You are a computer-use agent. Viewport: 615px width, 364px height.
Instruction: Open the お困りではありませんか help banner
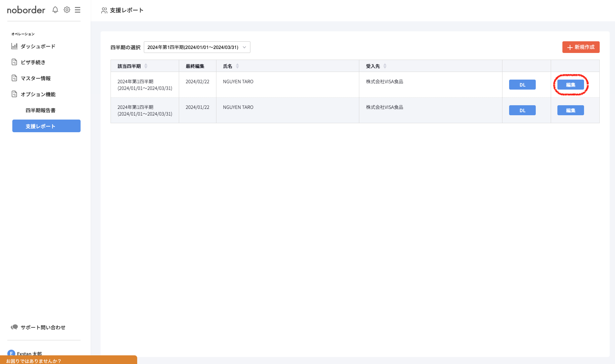pos(68,360)
